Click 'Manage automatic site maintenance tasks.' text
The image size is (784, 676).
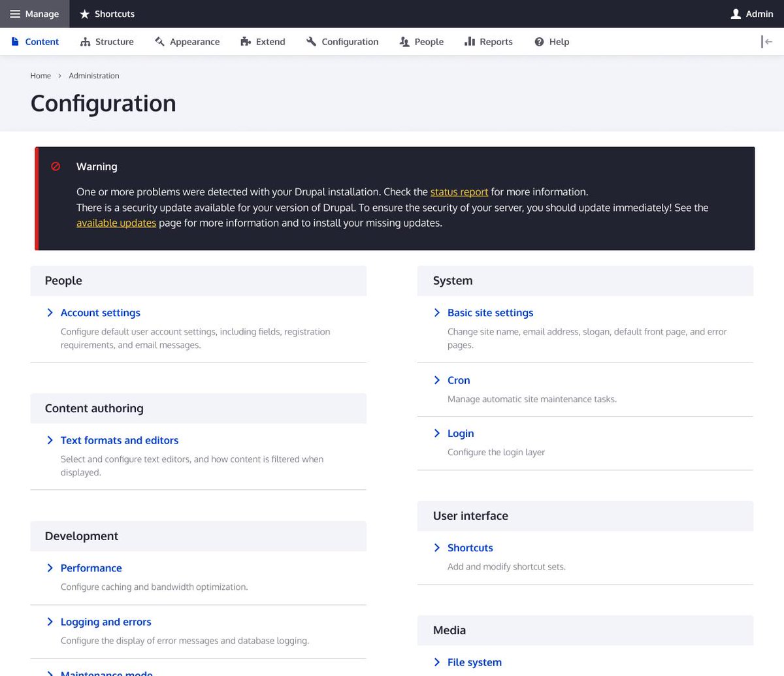532,399
